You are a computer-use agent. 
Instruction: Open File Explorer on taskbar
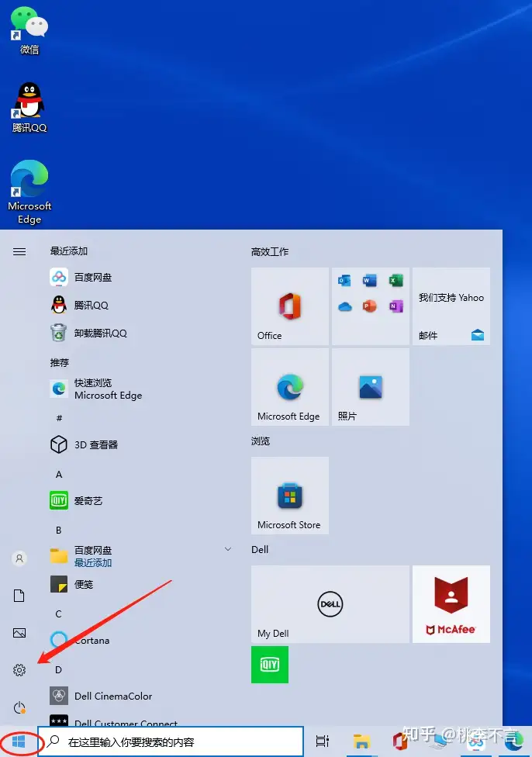tap(361, 741)
